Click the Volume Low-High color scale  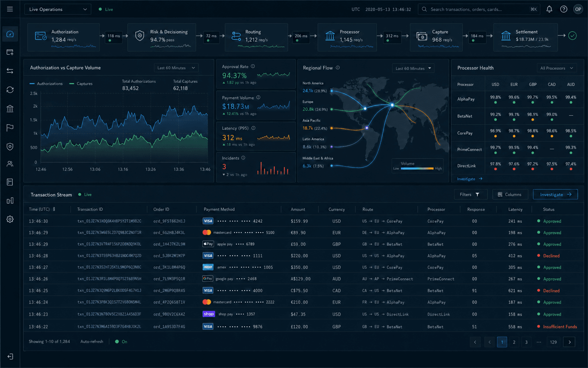click(x=417, y=168)
